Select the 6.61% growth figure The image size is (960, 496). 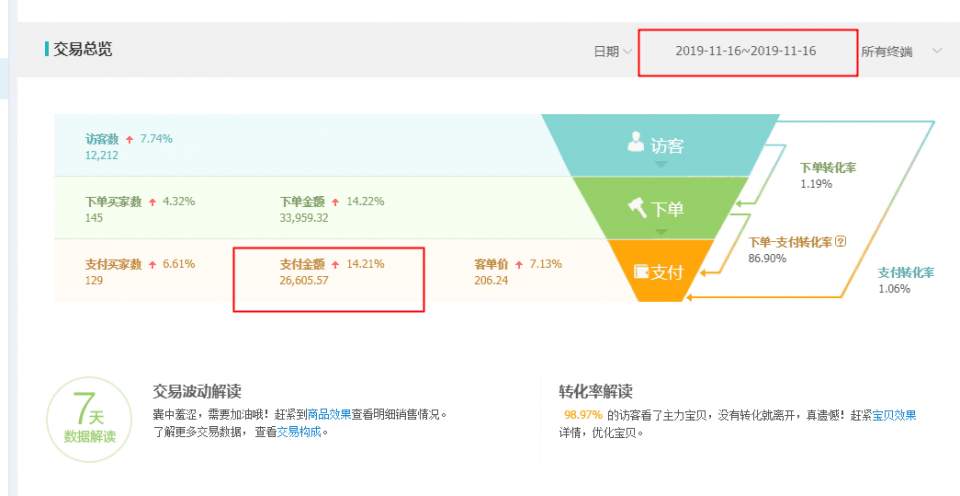tap(179, 265)
